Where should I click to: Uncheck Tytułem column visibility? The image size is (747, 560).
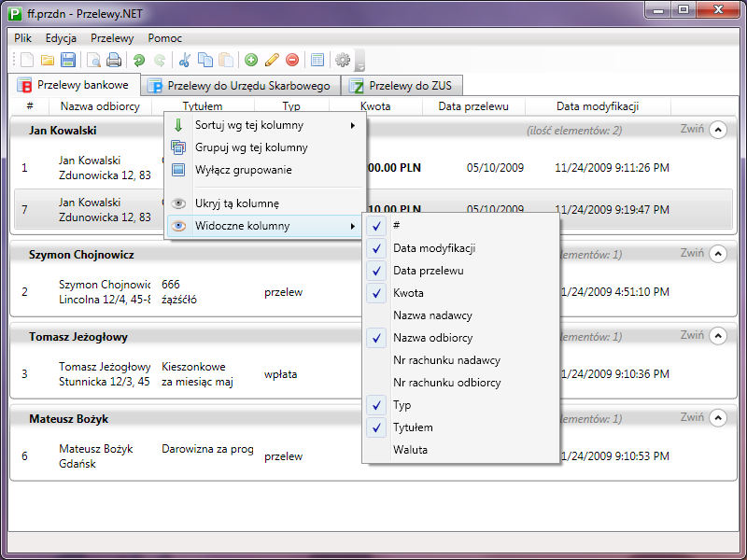coord(460,427)
